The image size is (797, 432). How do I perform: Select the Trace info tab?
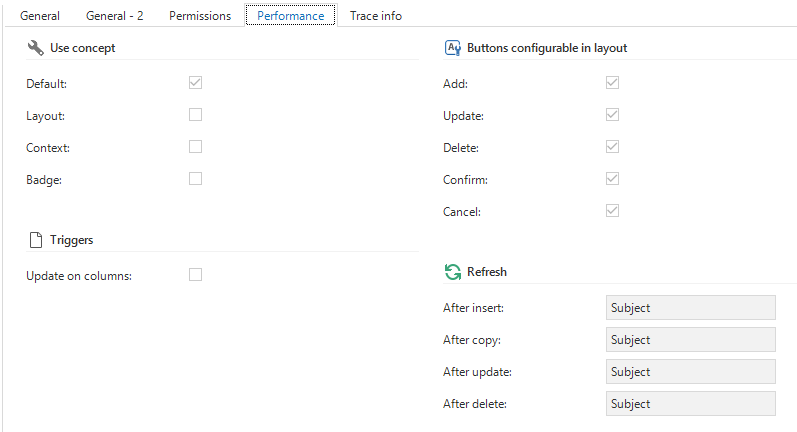(376, 16)
